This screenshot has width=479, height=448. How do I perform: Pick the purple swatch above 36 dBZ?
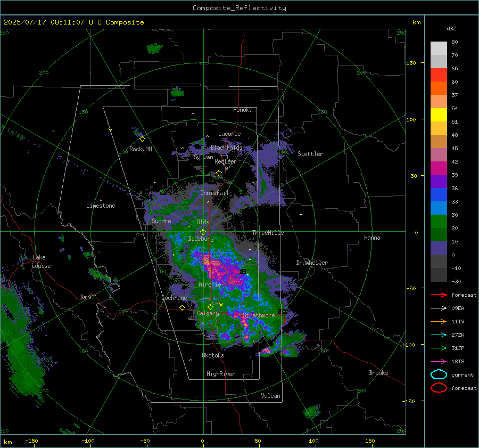(439, 181)
